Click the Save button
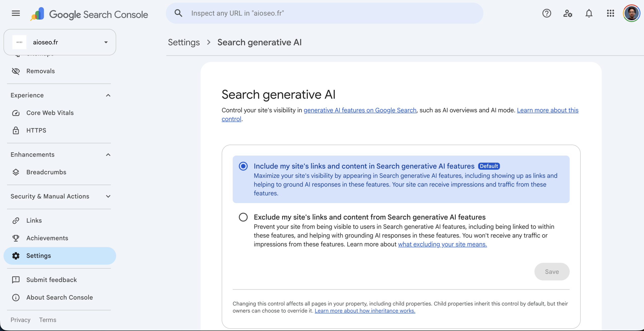644x331 pixels. [x=552, y=272]
